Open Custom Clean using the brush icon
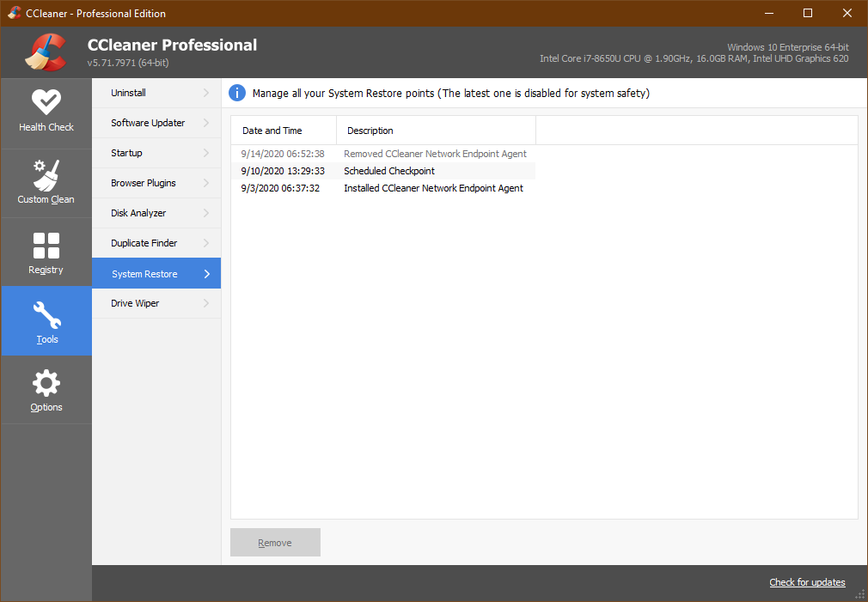The height and width of the screenshot is (602, 868). click(x=46, y=174)
